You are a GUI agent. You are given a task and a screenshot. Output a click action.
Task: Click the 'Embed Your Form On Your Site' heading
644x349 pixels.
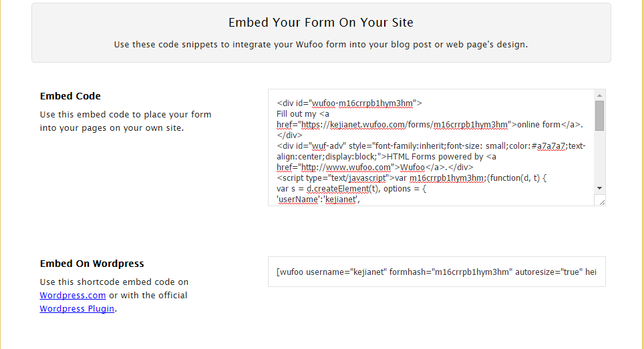(x=321, y=23)
